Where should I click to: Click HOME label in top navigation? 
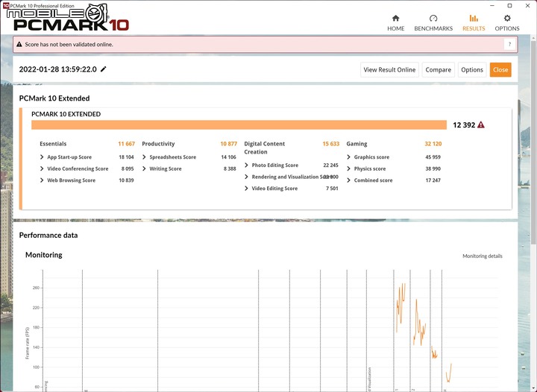[x=395, y=28]
